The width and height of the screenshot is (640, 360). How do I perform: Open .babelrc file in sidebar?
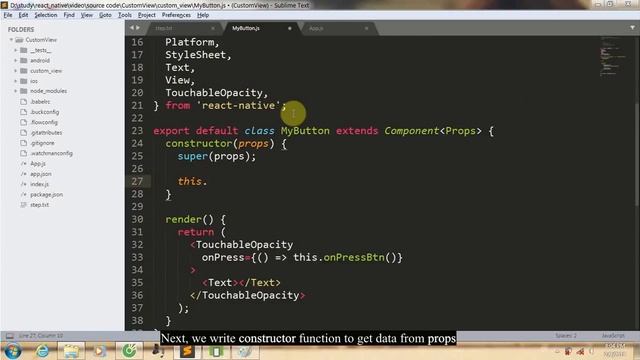point(40,102)
